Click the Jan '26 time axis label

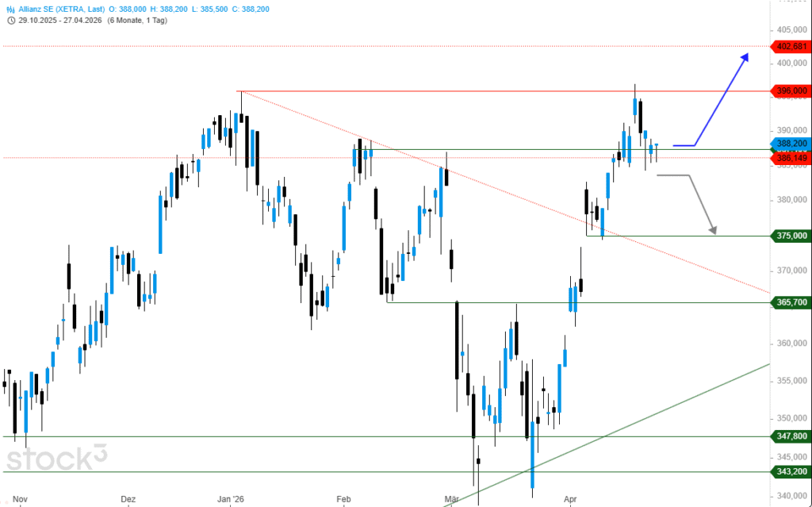coord(231,499)
